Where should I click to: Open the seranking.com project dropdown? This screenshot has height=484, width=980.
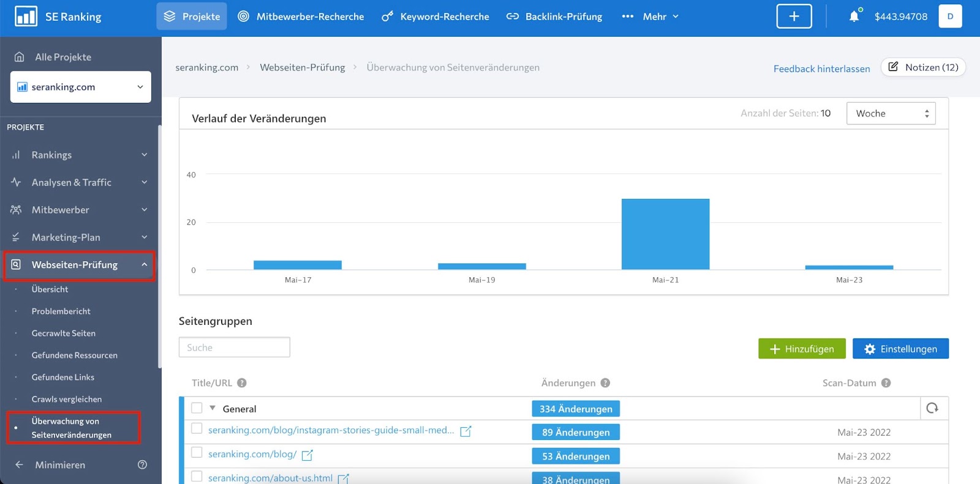[x=81, y=87]
